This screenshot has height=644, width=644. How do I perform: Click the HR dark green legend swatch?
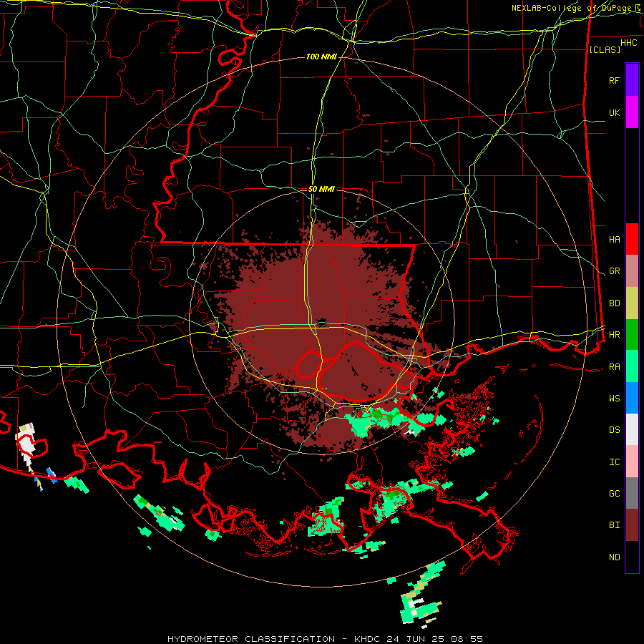pyautogui.click(x=632, y=335)
